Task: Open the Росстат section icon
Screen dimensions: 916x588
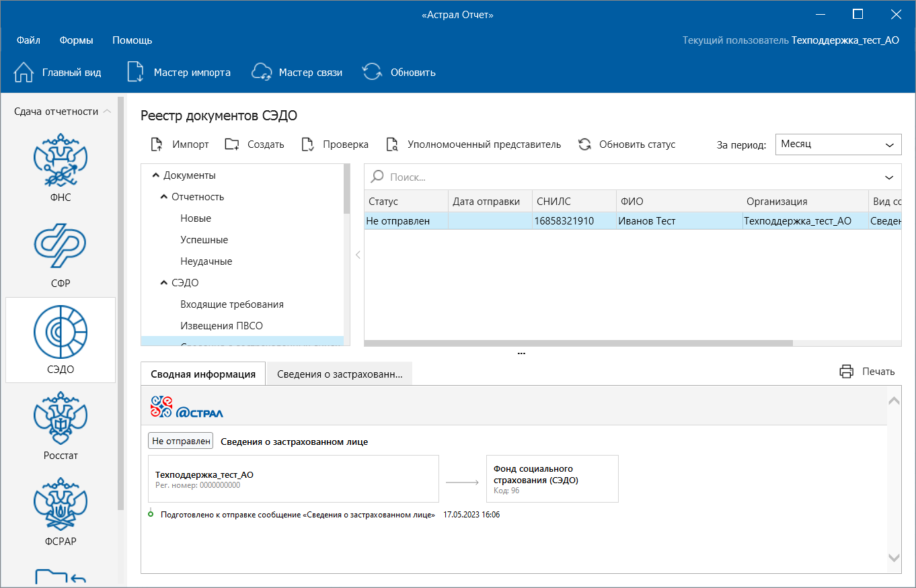Action: (61, 419)
